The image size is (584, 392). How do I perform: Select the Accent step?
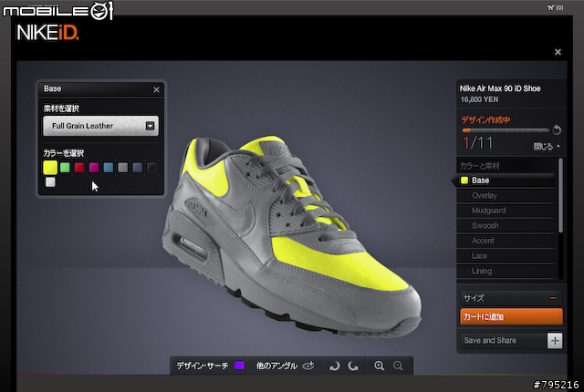click(506, 241)
